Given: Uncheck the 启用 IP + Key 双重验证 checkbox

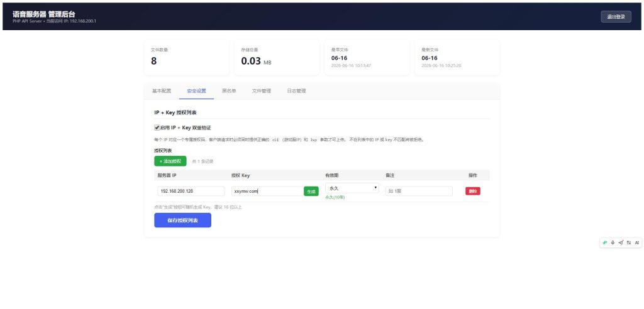Looking at the screenshot, I should click(157, 127).
